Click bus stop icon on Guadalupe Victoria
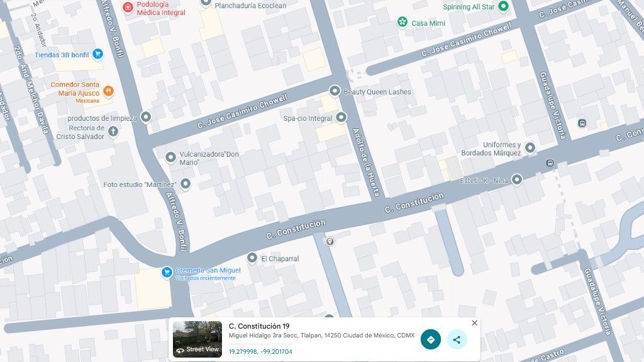The image size is (644, 362). 582,123
